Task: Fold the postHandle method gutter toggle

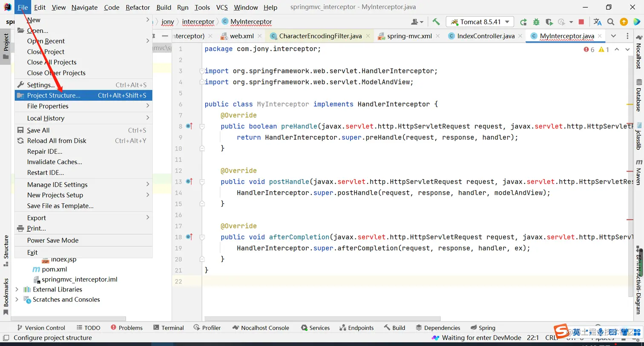Action: point(202,182)
